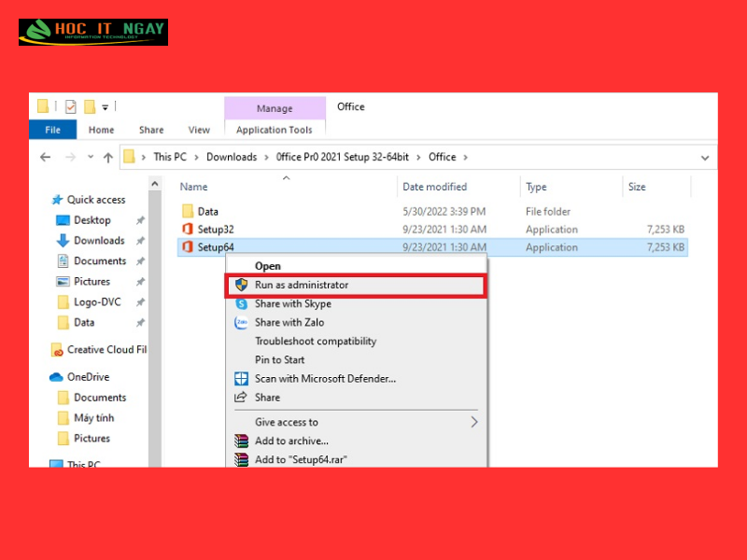This screenshot has height=560, width=747.
Task: Unpin Downloads using its pin icon
Action: 140,241
